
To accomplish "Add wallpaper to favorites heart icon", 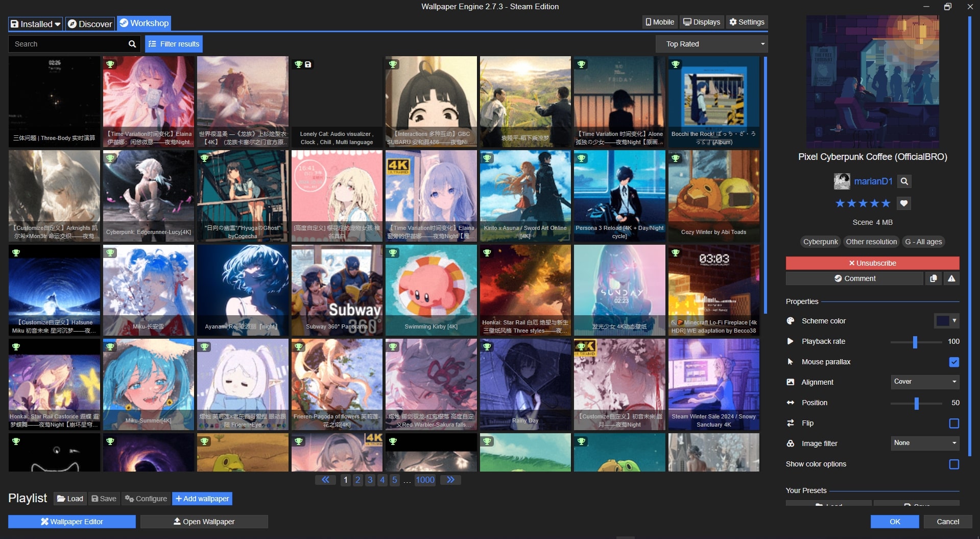I will [x=903, y=203].
